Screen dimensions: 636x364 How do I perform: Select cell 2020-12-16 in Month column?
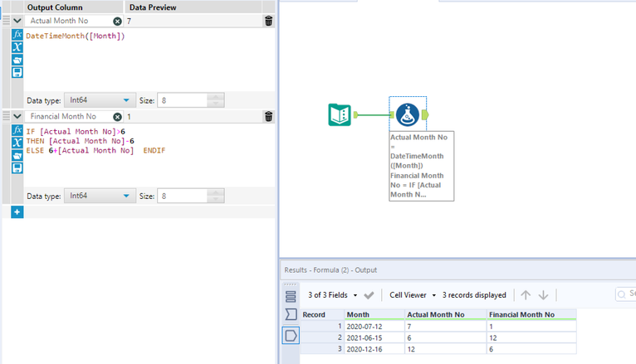coord(374,349)
